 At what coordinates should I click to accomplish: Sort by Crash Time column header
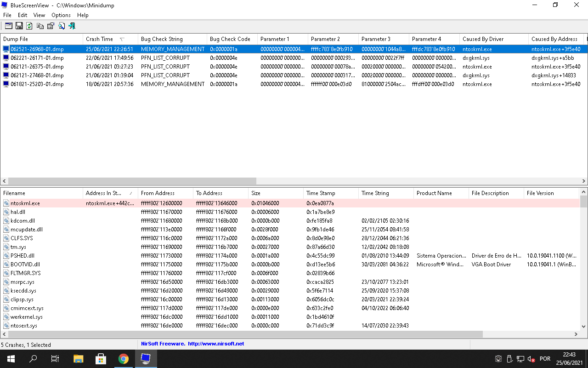click(x=110, y=39)
